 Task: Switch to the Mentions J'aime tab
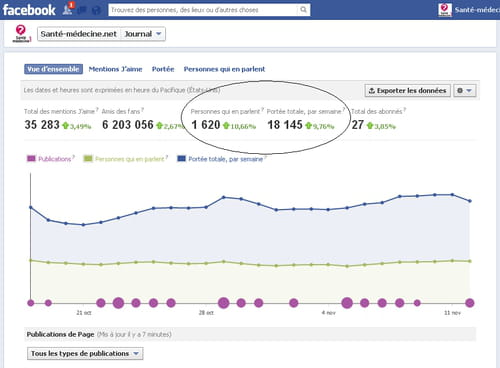115,69
